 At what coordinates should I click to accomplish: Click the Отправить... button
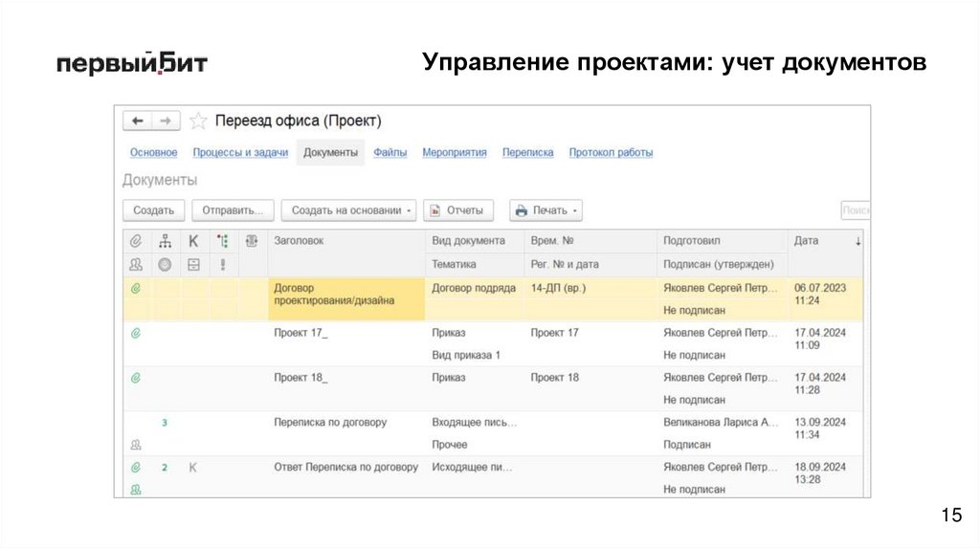point(233,210)
